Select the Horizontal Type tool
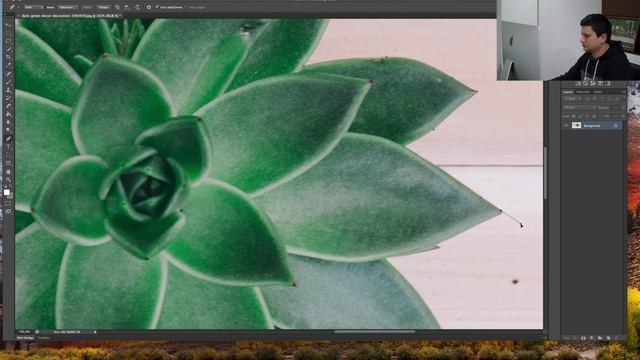This screenshot has height=360, width=640. pos(8,147)
